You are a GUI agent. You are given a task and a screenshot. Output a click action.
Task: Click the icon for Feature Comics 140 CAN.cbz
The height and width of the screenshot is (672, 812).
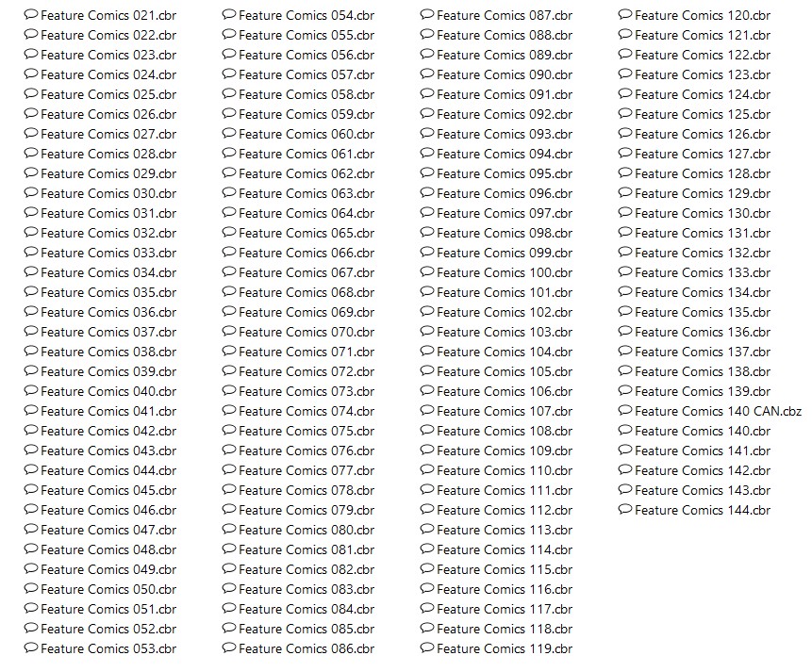tap(625, 411)
